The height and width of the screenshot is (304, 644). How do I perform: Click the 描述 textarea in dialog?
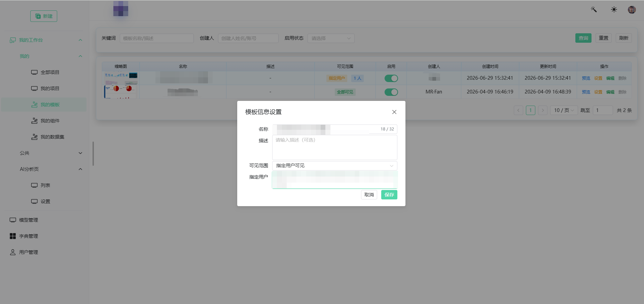[x=335, y=147]
